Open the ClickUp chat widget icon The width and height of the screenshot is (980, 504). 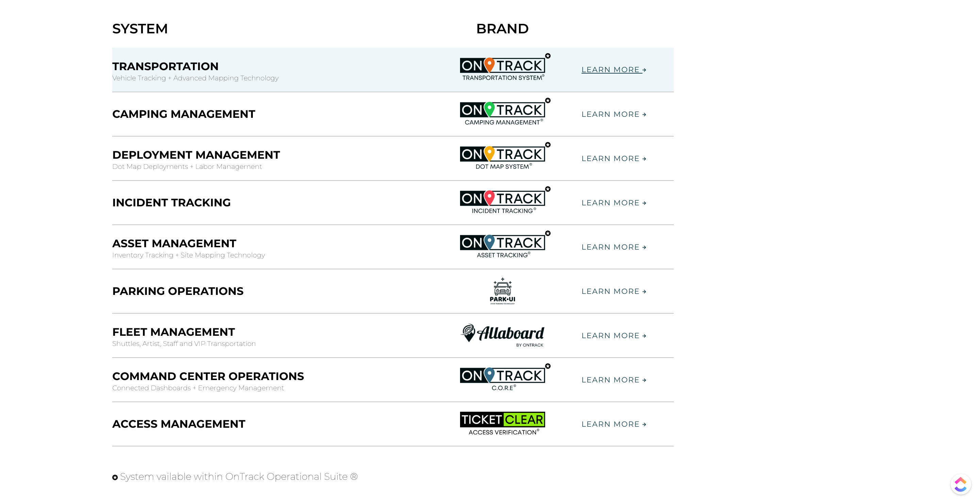pyautogui.click(x=960, y=485)
